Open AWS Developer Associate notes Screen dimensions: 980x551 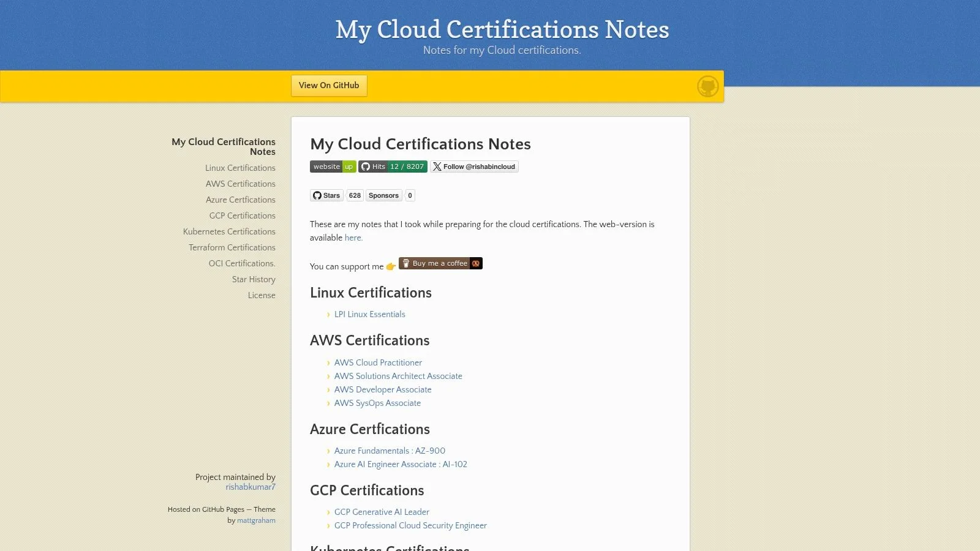[x=383, y=389]
